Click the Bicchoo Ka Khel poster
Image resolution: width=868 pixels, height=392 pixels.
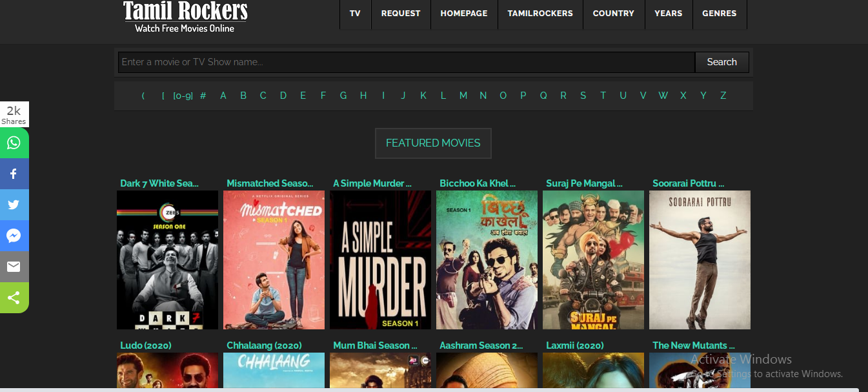point(487,260)
